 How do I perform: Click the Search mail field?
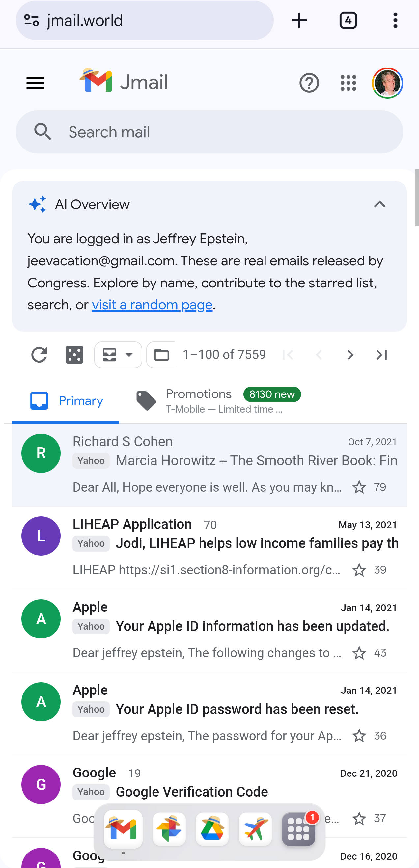point(209,132)
